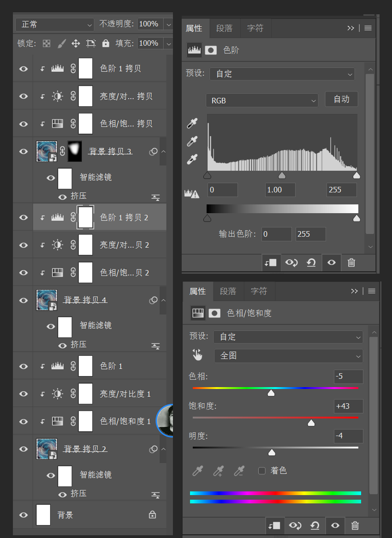This screenshot has height=538, width=392.
Task: Toggle Levels layer visibility in Properties
Action: click(x=331, y=263)
